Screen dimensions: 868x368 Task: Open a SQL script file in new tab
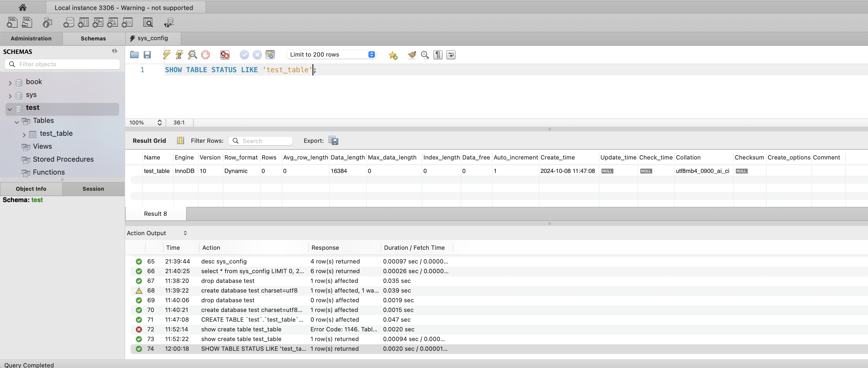coord(27,22)
